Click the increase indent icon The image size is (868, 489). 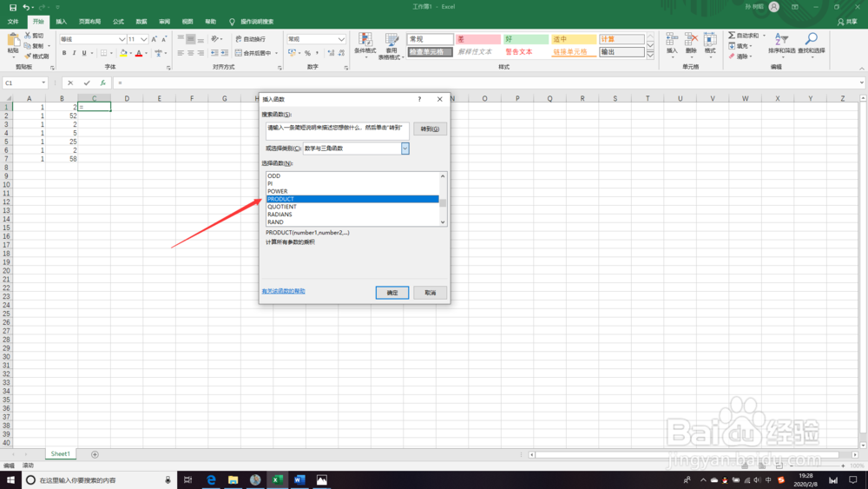[x=224, y=53]
